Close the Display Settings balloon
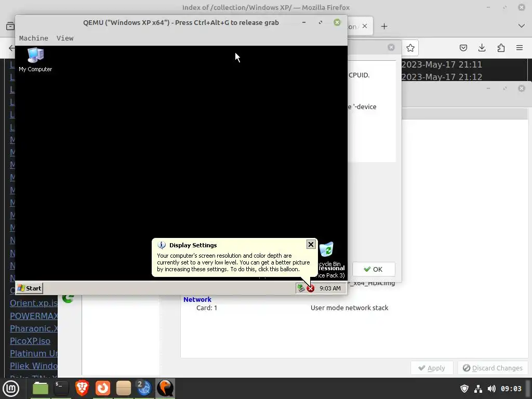Image resolution: width=532 pixels, height=399 pixels. click(311, 244)
